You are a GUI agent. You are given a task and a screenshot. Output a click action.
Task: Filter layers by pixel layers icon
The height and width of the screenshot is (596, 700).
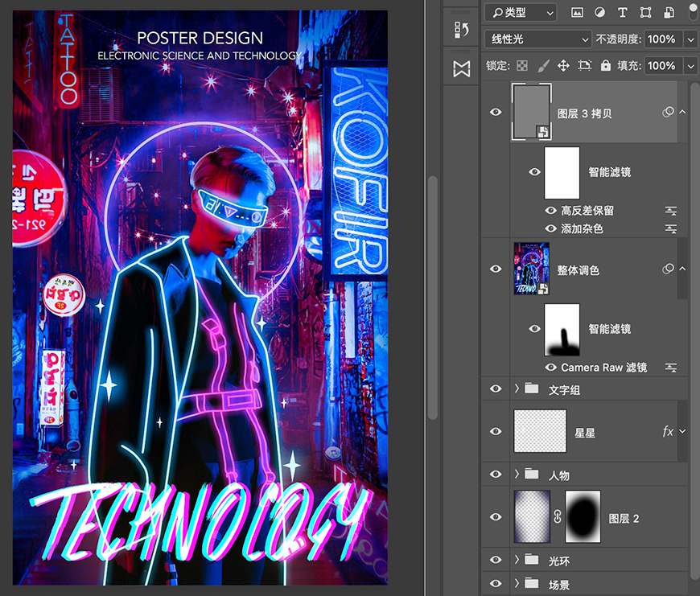pos(579,12)
